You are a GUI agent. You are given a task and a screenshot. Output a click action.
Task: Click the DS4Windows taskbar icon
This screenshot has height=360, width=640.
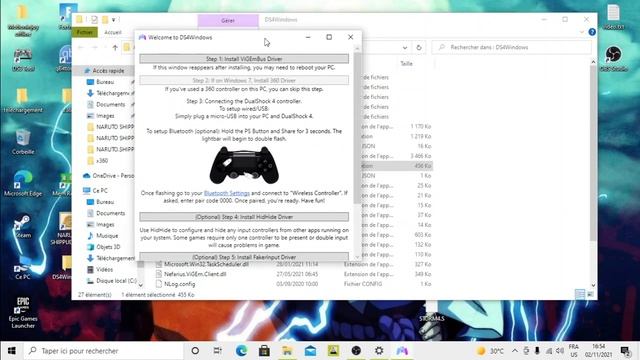click(x=402, y=351)
